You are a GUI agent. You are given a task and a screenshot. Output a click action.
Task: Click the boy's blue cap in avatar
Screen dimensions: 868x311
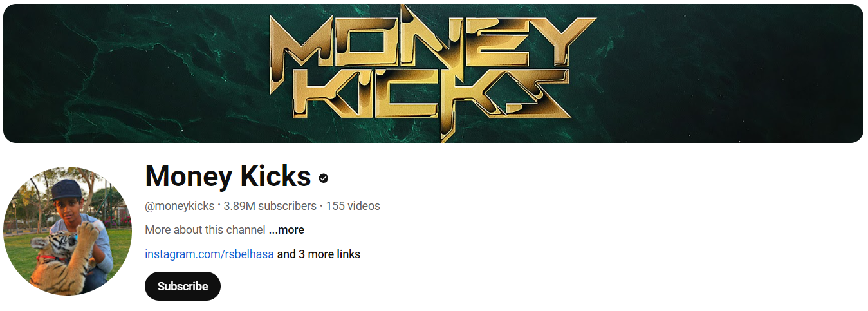point(67,189)
